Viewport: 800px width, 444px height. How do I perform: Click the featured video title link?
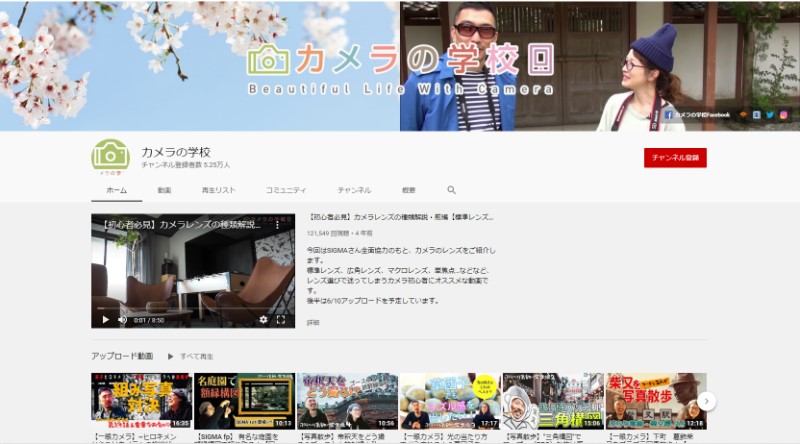(x=401, y=217)
